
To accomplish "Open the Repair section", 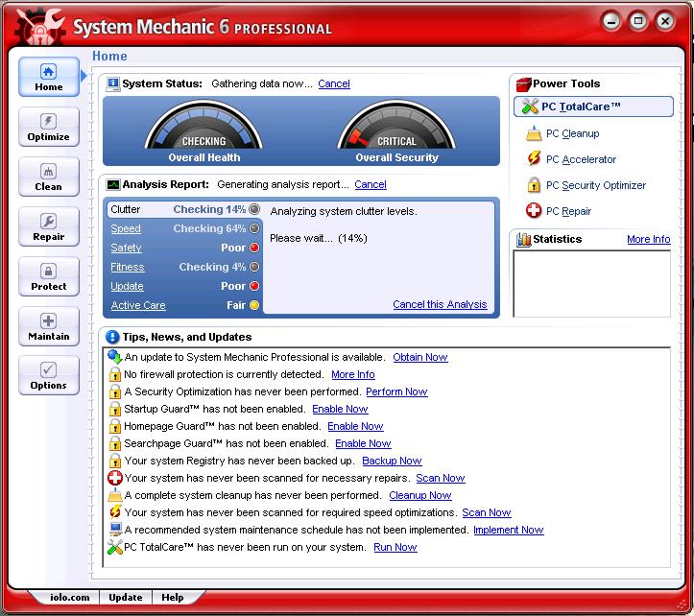I will click(49, 226).
